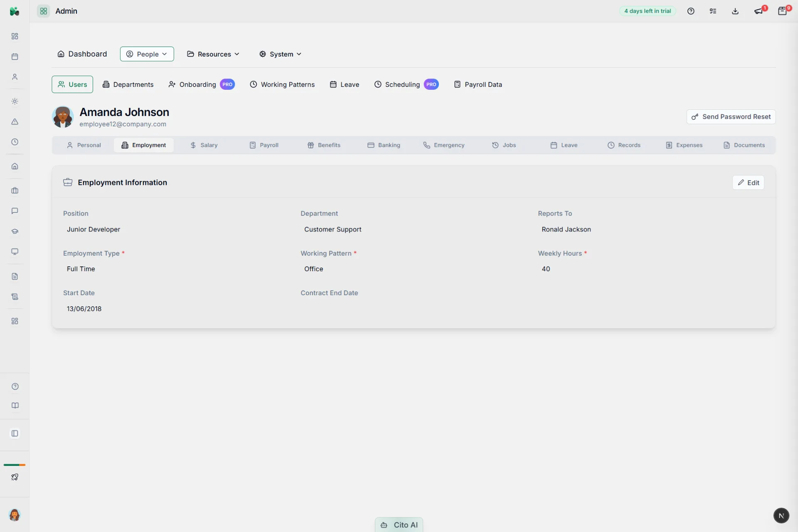Click the download icon in top bar
This screenshot has height=532, width=798.
735,11
